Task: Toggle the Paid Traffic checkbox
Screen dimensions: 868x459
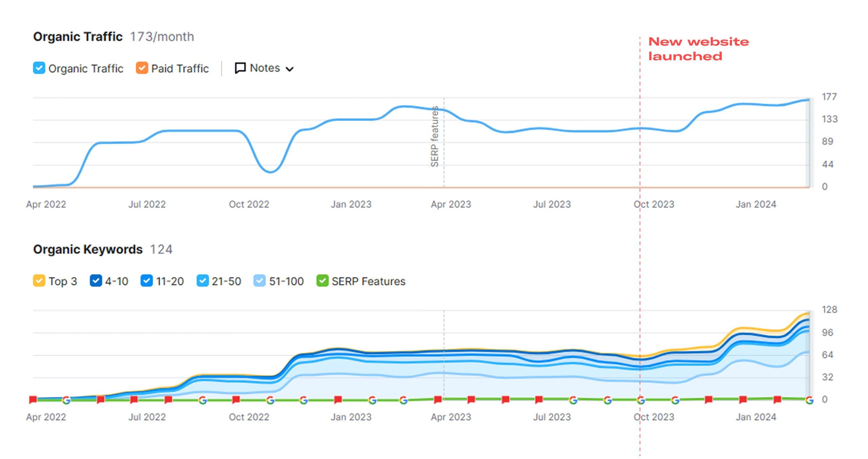Action: 142,68
